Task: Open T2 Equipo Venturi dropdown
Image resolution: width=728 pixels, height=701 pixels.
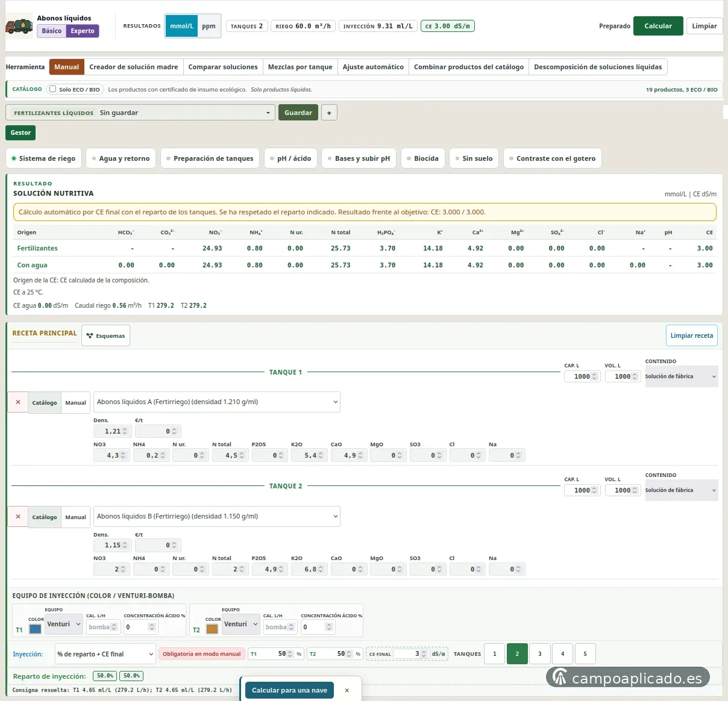Action: click(x=240, y=624)
